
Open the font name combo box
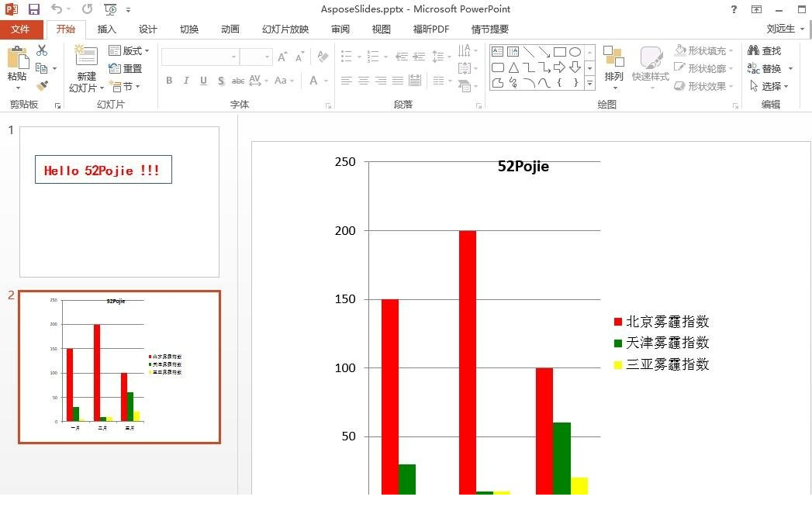coord(200,57)
